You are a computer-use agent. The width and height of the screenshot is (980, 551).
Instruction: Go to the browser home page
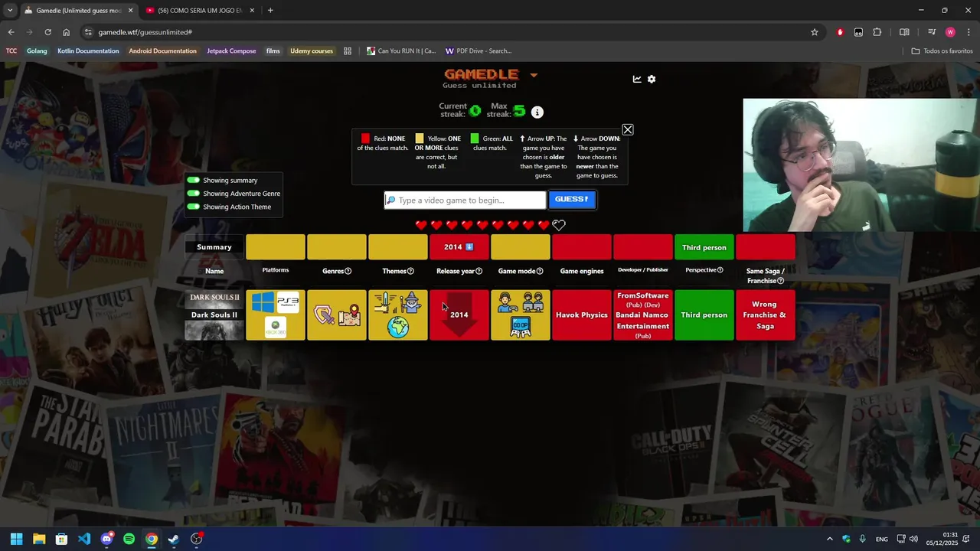(66, 32)
